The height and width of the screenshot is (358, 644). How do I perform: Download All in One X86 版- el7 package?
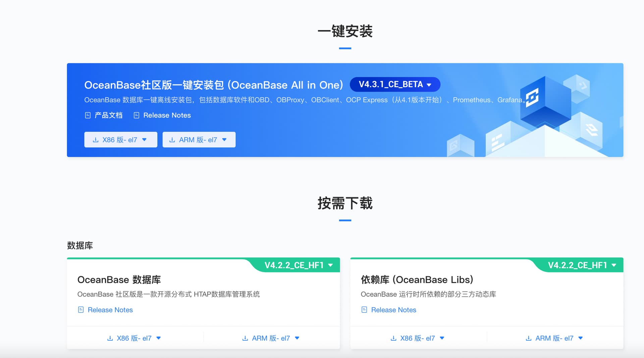[121, 139]
